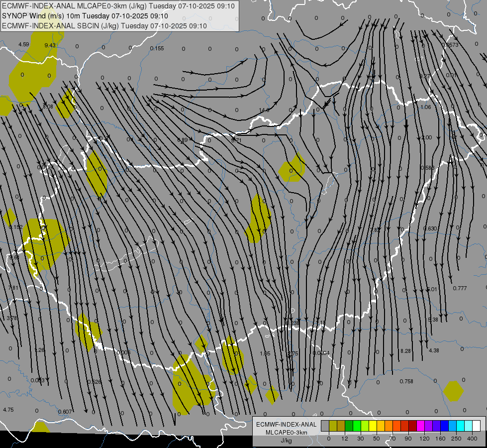This screenshot has height=448, width=487.
Task: Click the 4.59 data value label
Action: [x=23, y=44]
